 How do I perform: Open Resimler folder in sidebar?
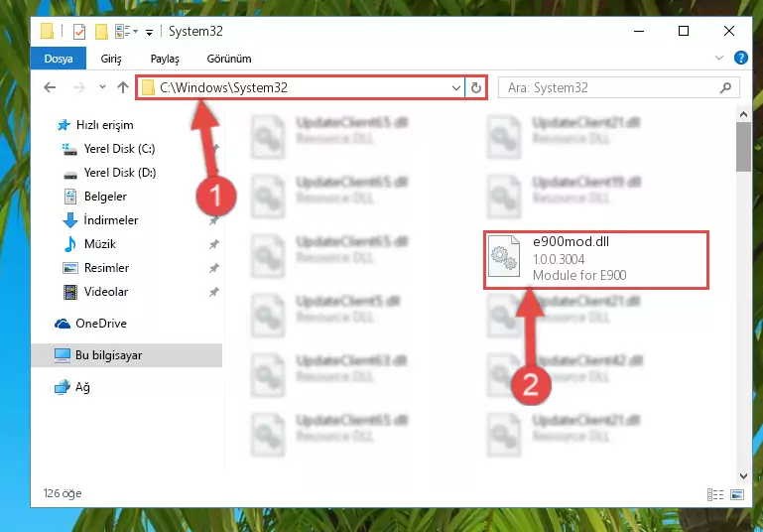(x=106, y=268)
